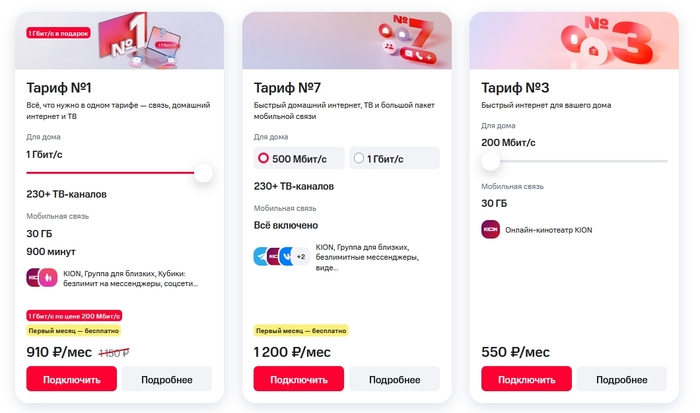Screen dimensions: 700x413
Task: Click the Telegram icon in Тариф №7
Action: (x=262, y=256)
